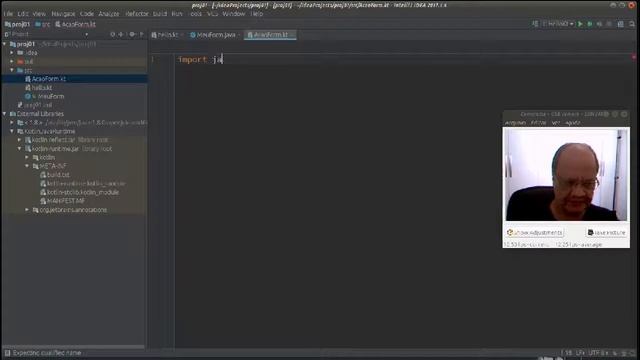This screenshot has height=360, width=640.
Task: Click the collapse all icon in Project panel
Action: (121, 34)
